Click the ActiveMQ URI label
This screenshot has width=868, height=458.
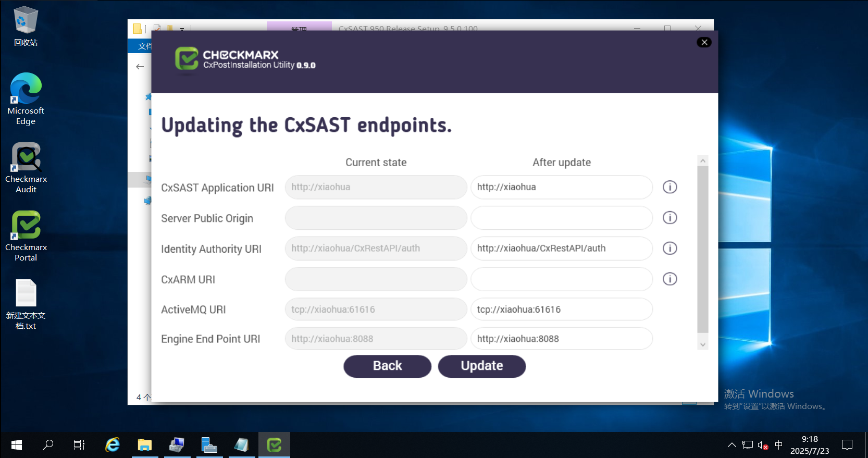click(193, 310)
